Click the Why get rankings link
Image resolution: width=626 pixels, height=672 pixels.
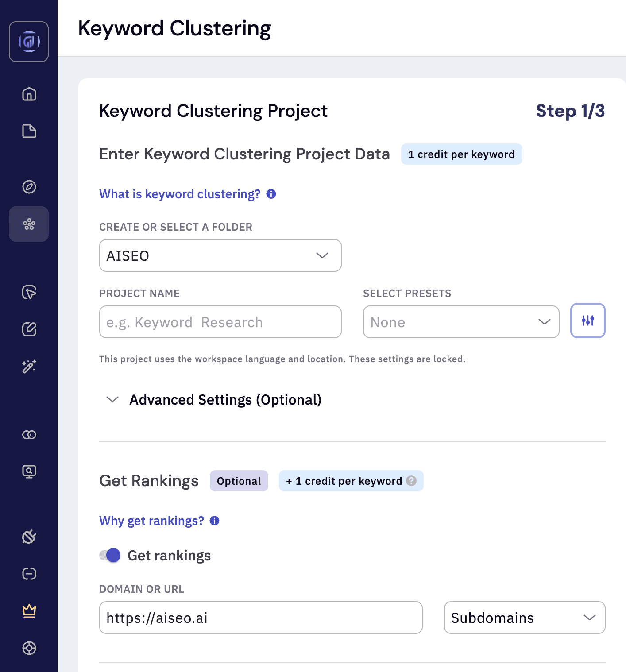point(151,521)
